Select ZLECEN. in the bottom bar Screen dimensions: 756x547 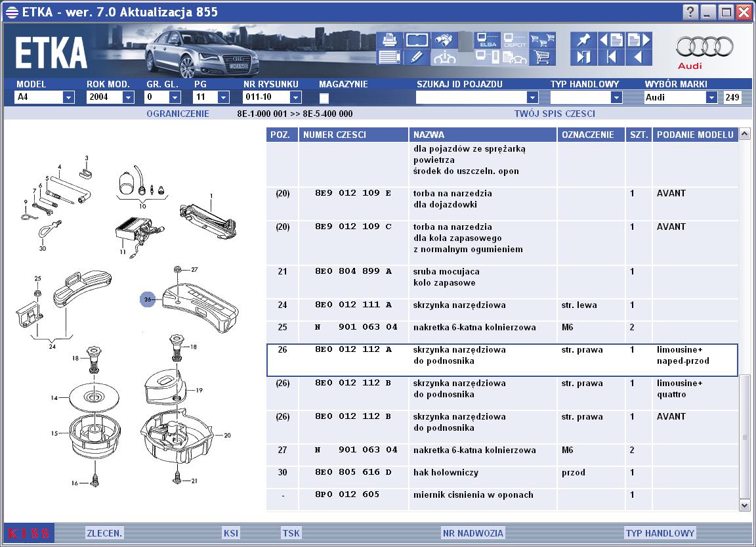tap(104, 533)
